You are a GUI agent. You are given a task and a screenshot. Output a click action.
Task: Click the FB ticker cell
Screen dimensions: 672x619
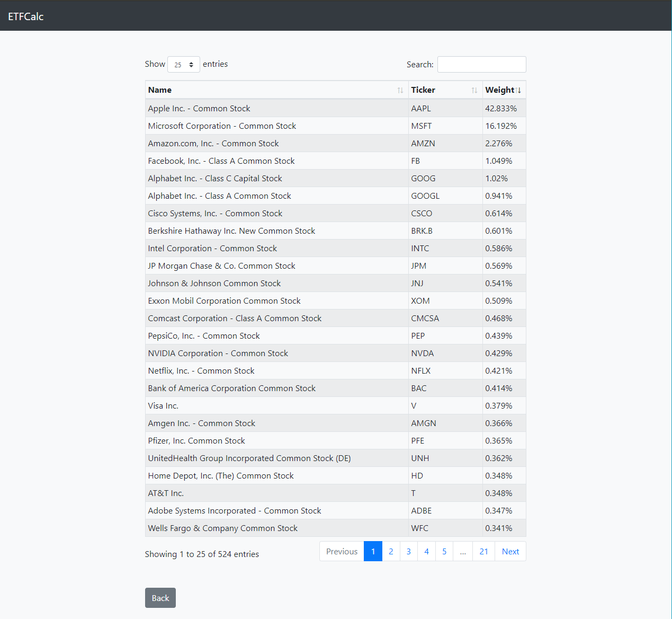pyautogui.click(x=445, y=161)
